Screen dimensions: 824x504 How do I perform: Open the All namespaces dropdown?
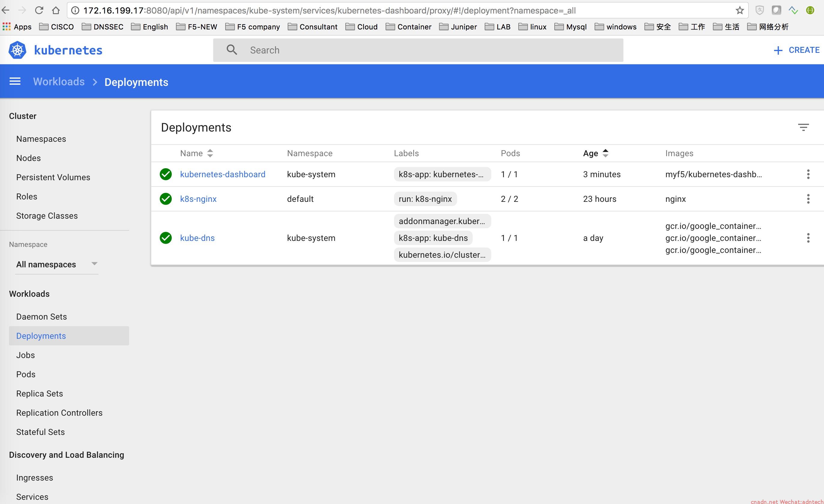tap(56, 264)
